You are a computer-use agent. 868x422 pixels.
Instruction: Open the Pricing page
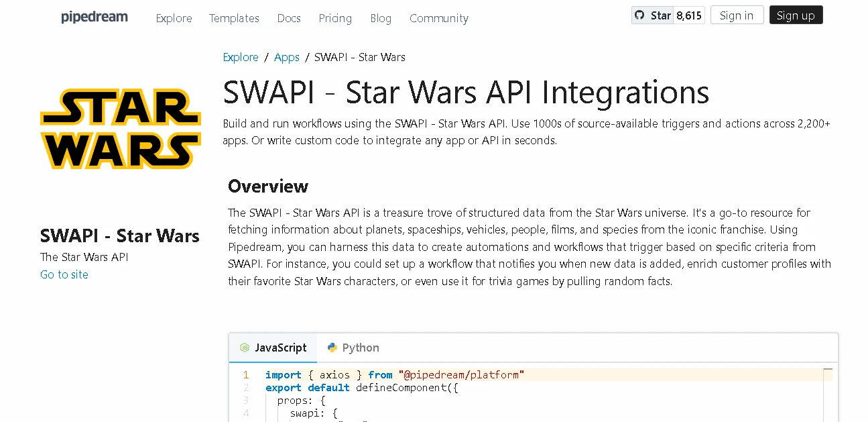335,18
